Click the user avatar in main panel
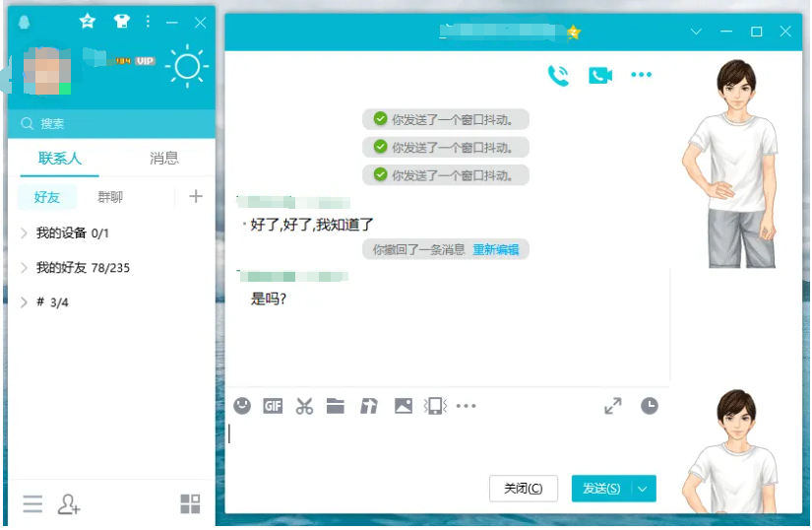This screenshot has height=530, width=812. (46, 71)
